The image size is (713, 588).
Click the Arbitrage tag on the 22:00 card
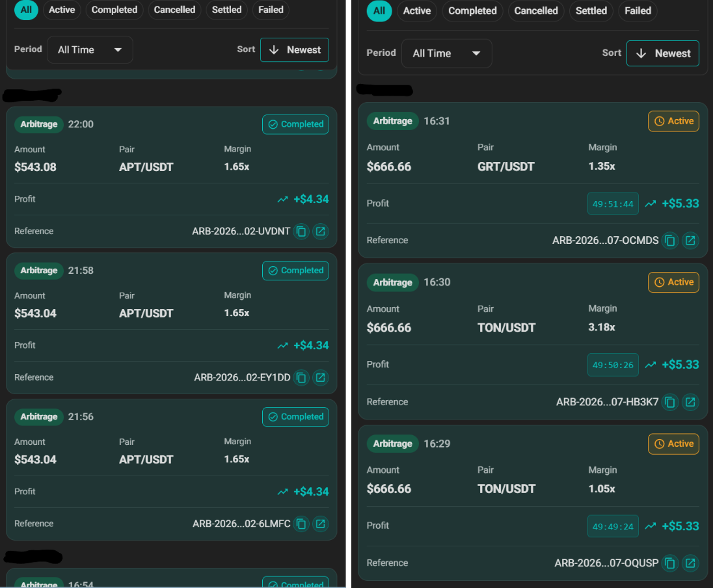pyautogui.click(x=38, y=124)
